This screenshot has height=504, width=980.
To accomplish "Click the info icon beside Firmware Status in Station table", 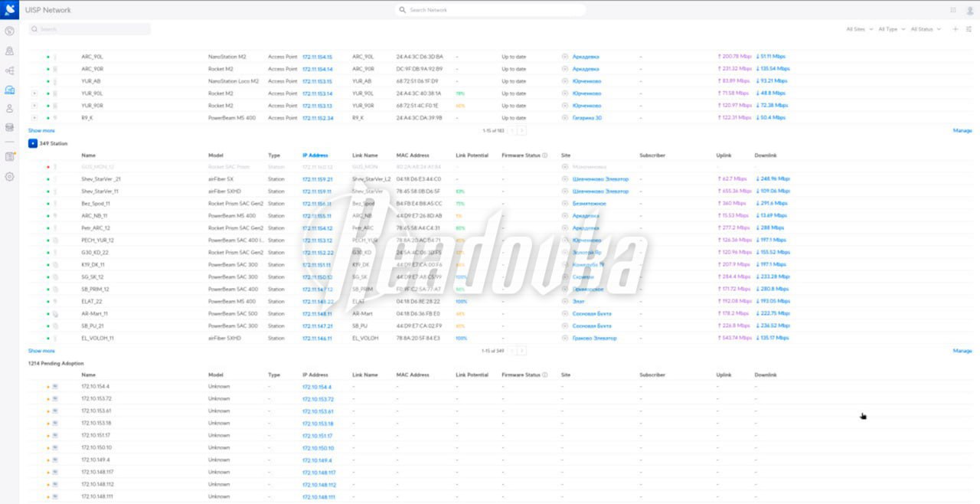I will tap(545, 155).
